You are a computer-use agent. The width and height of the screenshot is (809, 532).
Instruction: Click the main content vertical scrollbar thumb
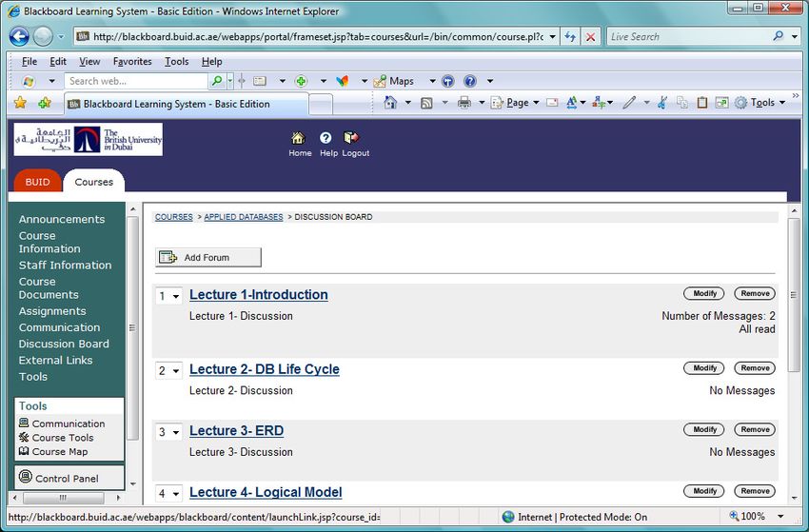coord(794,295)
